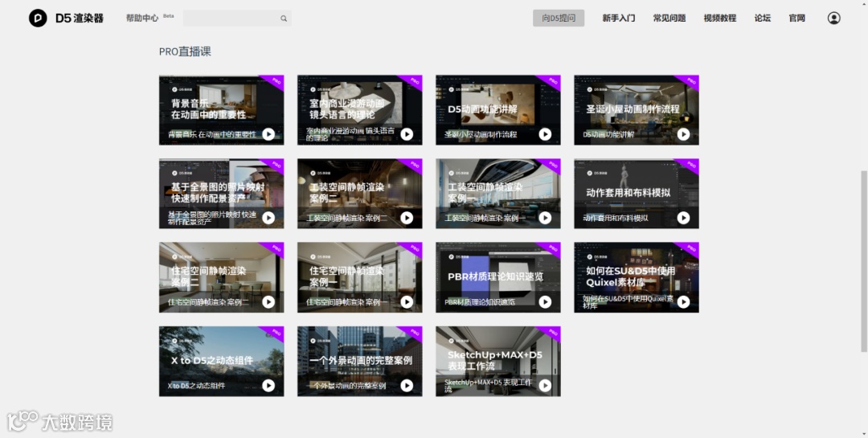
Task: Play the 住宅空间静帧渲染 案例一 lesson
Action: point(407,302)
